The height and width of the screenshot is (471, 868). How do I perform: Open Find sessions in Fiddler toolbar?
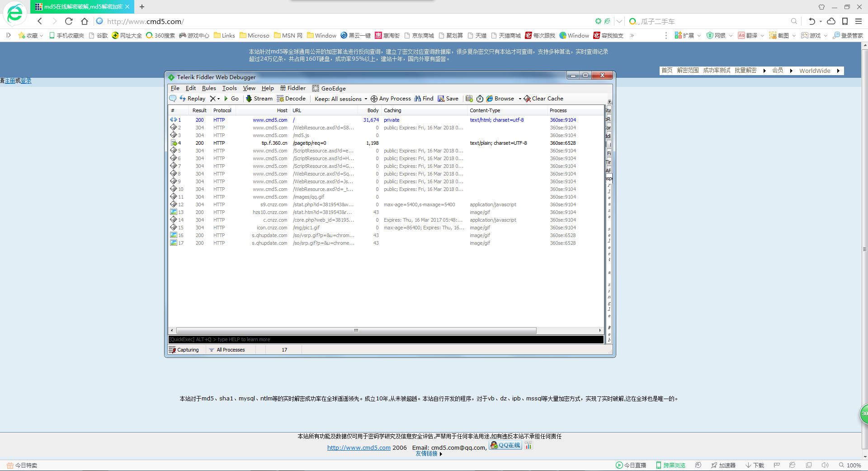pyautogui.click(x=424, y=99)
